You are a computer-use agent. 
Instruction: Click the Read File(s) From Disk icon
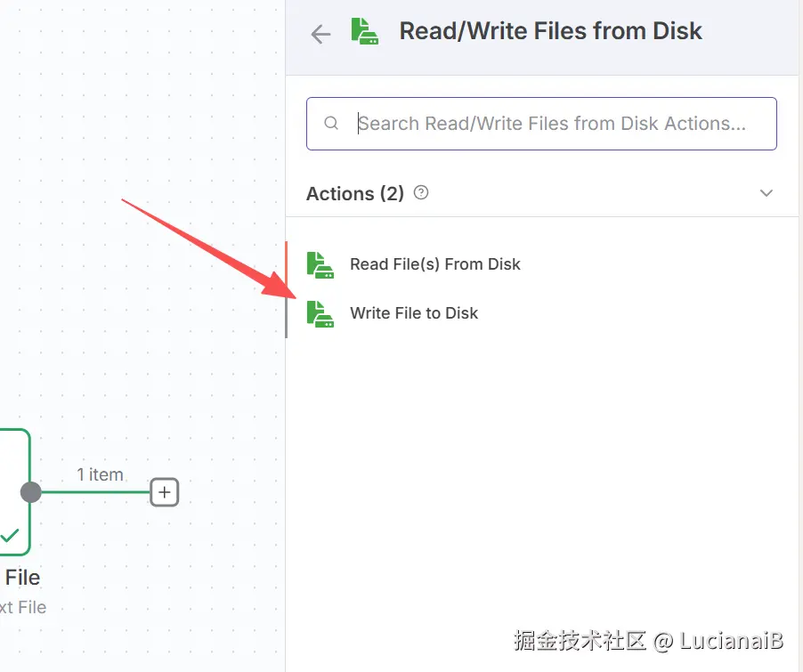(x=320, y=264)
